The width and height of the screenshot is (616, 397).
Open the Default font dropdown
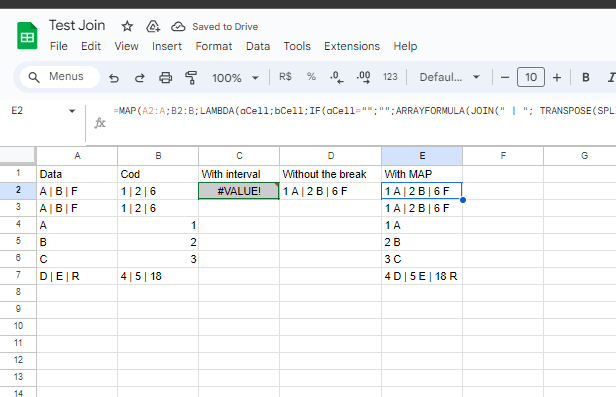[450, 77]
